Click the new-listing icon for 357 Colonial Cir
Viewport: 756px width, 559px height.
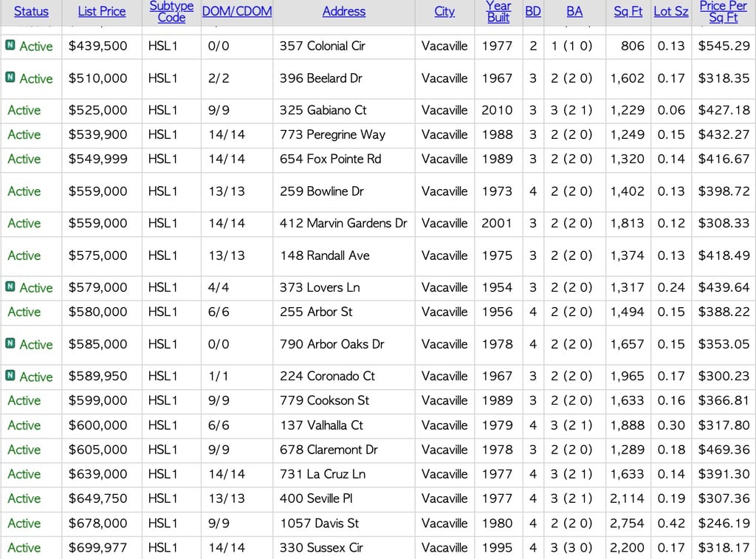(x=10, y=45)
